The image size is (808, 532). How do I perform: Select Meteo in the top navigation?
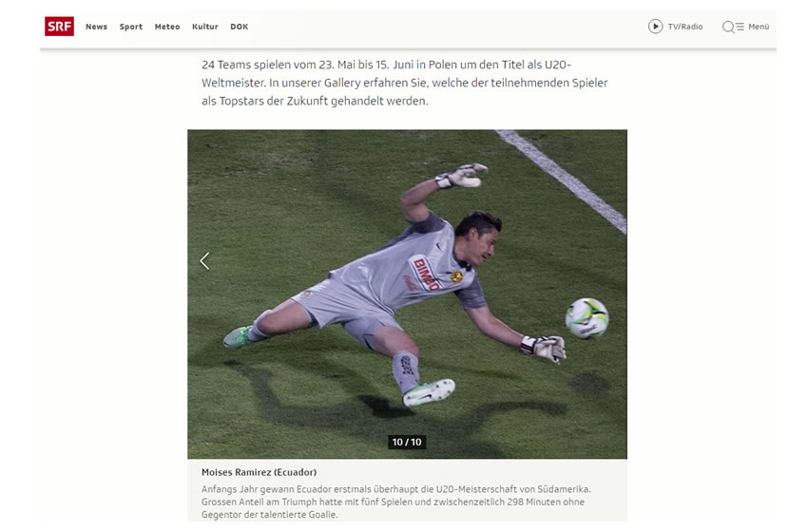[x=167, y=27]
